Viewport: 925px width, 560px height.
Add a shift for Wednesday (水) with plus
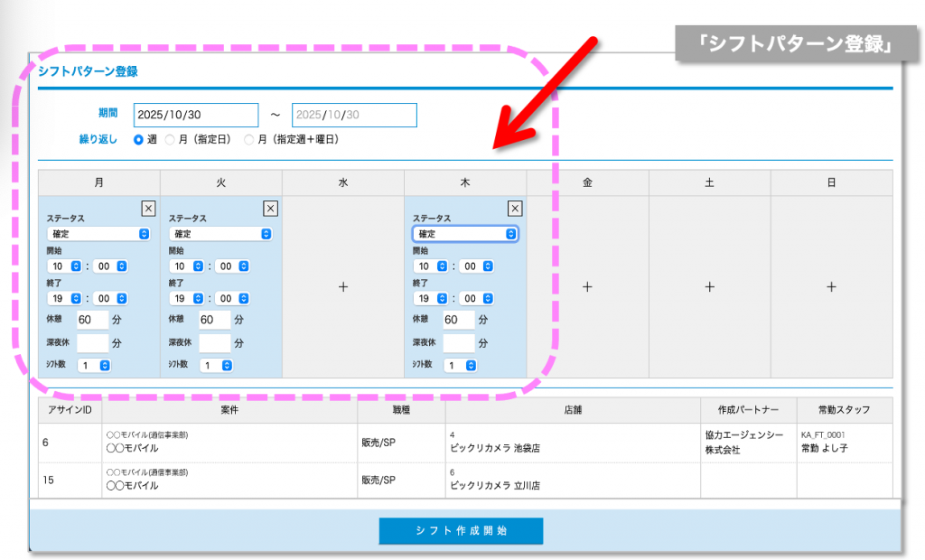tap(343, 287)
